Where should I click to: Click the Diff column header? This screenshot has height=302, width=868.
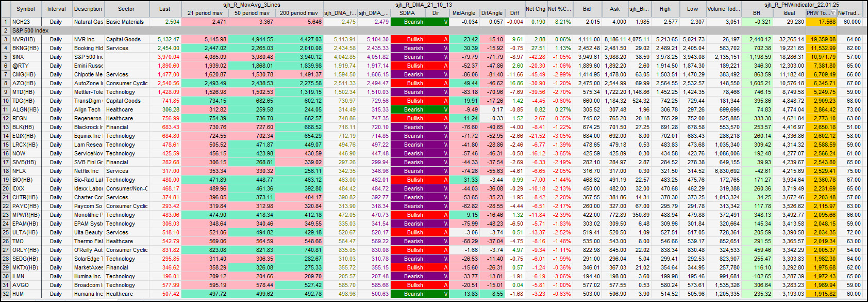click(x=514, y=13)
